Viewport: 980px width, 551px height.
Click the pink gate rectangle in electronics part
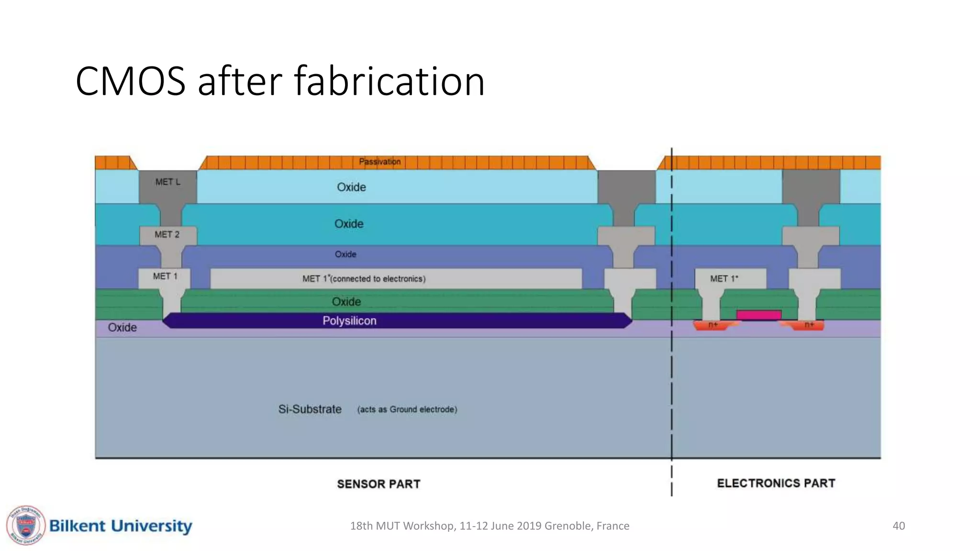[x=758, y=315]
